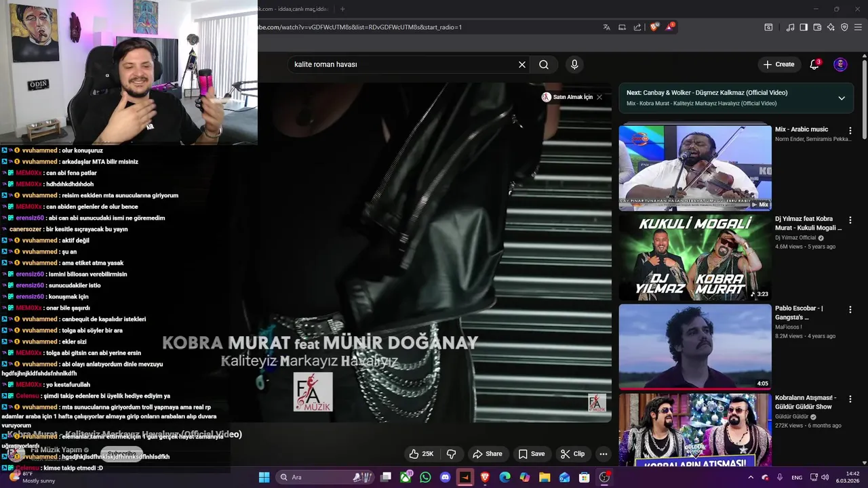Open the YouTube account avatar menu

(840, 64)
